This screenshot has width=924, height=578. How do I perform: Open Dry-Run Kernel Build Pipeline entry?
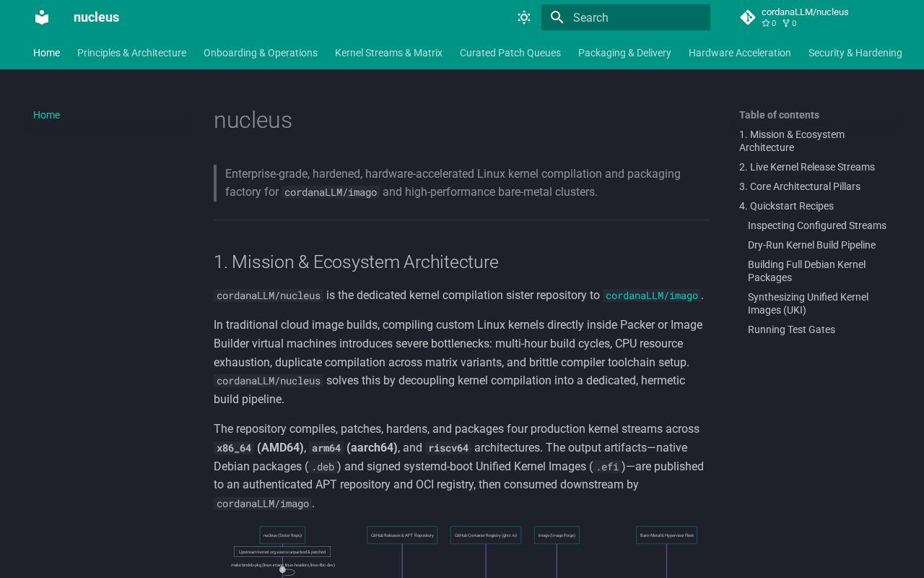(x=811, y=245)
